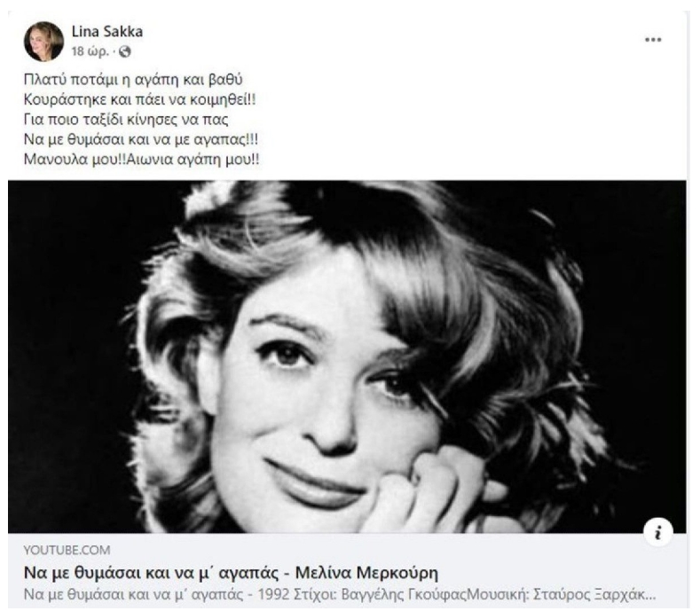Open the Lina Sakka profile name link

pos(107,32)
